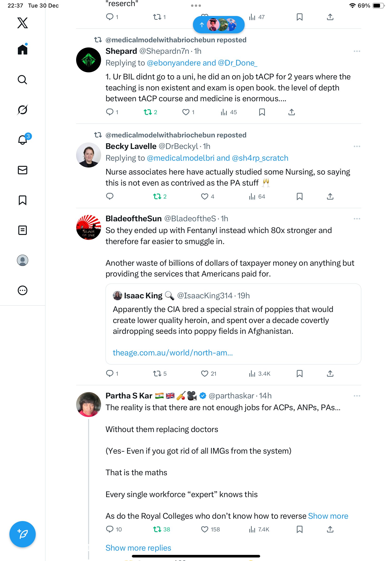This screenshot has width=392, height=561.
Task: Open Messages envelope in sidebar
Action: (x=23, y=170)
